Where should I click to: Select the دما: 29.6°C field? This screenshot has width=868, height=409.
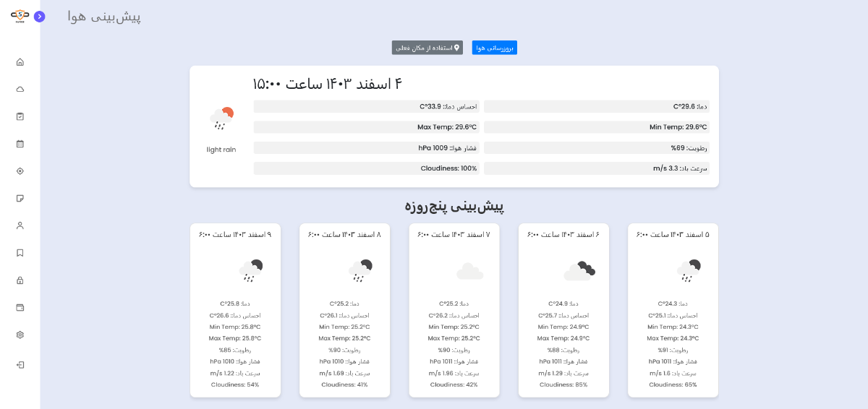(x=597, y=106)
